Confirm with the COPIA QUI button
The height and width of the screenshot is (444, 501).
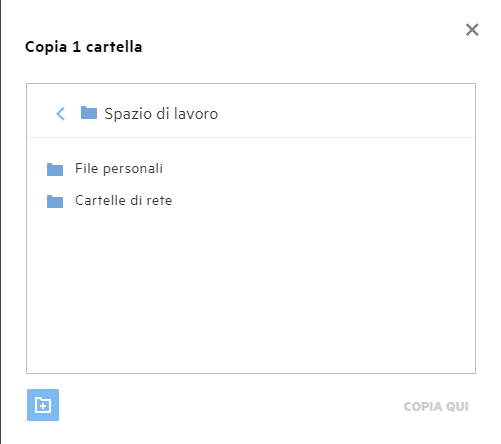point(436,406)
